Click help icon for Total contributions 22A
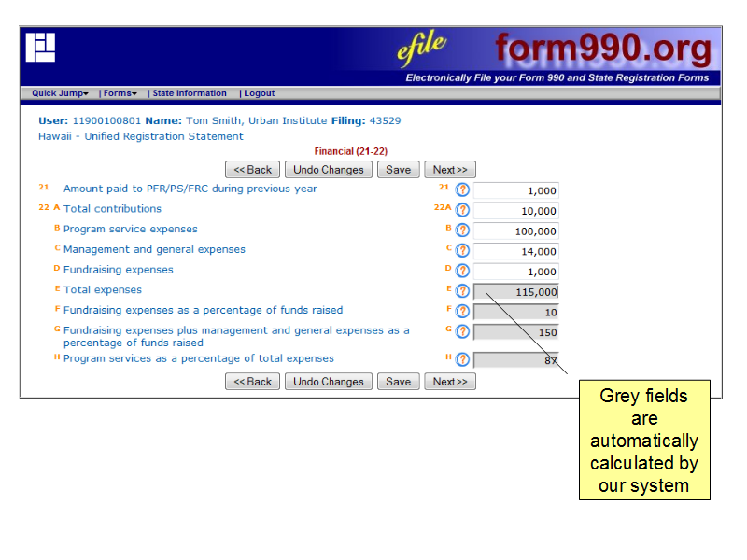This screenshot has width=747, height=560. click(462, 210)
